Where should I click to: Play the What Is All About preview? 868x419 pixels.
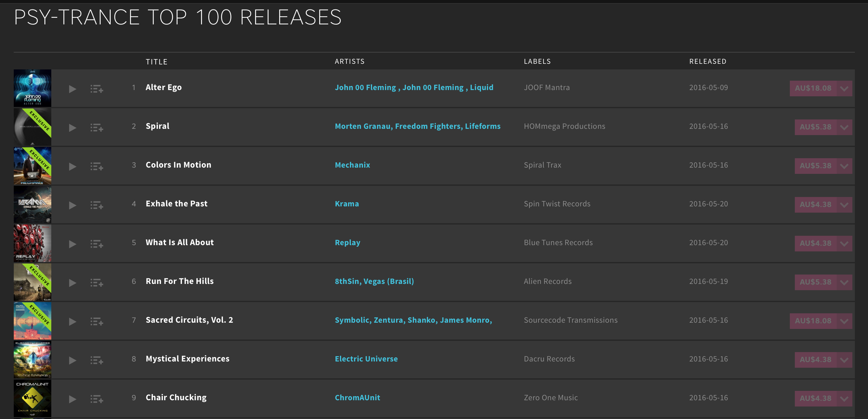[x=73, y=244]
